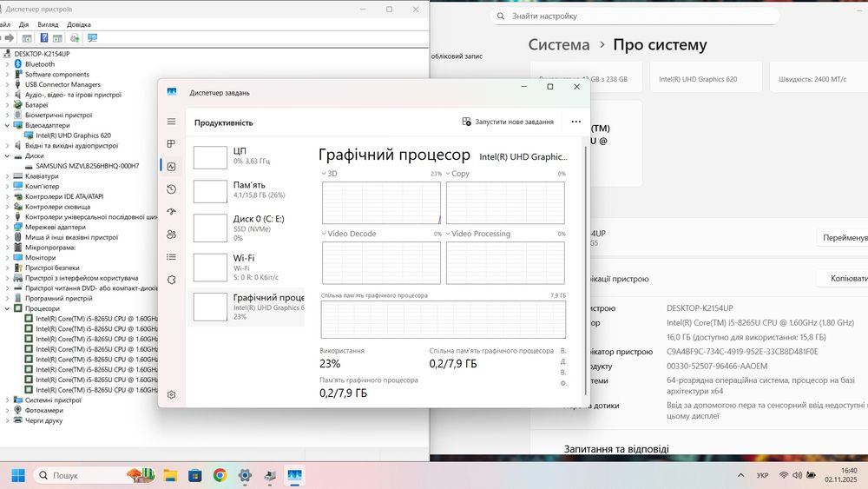Open Video Processing engine graph dropdown
The height and width of the screenshot is (489, 868).
pyautogui.click(x=448, y=234)
